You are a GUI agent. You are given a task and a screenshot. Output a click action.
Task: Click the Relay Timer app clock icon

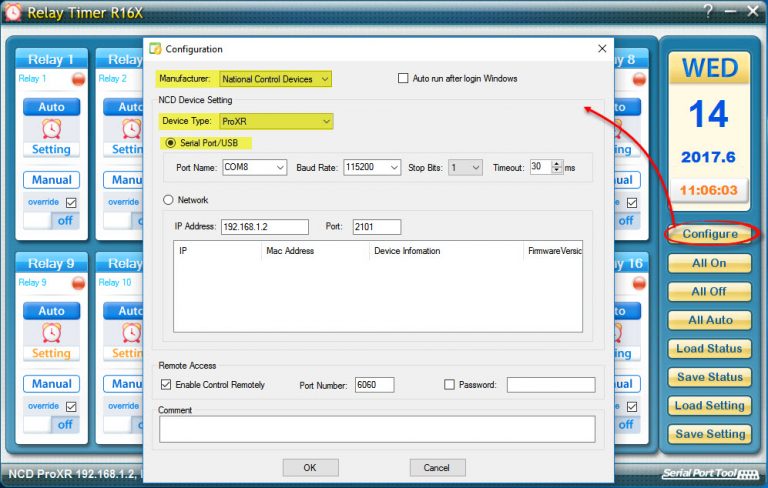[13, 13]
